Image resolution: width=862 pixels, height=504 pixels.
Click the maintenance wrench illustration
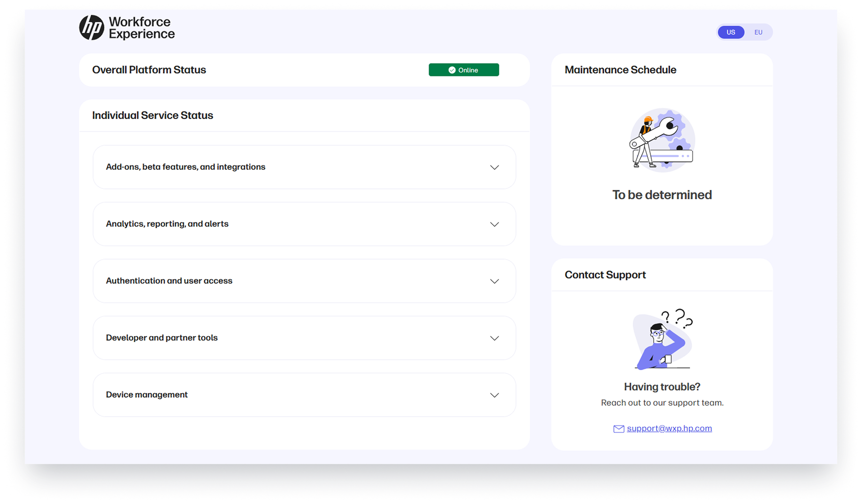click(662, 139)
